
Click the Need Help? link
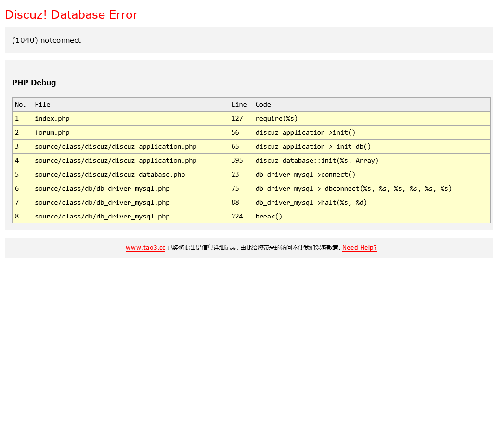[x=359, y=248]
